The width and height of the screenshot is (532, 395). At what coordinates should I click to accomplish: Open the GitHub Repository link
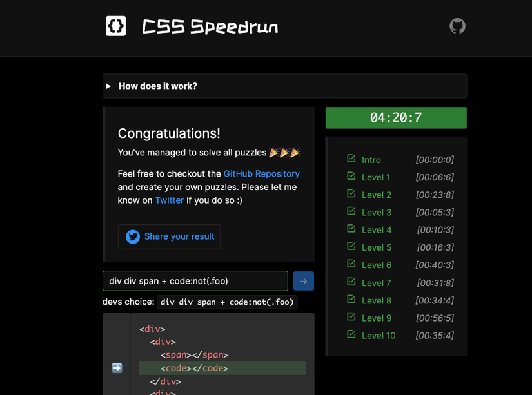[x=261, y=173]
